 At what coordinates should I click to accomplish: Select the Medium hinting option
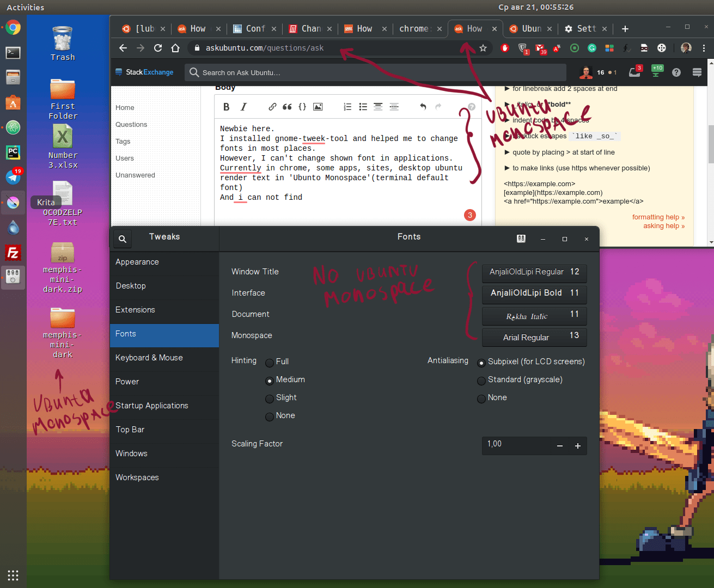pos(270,381)
